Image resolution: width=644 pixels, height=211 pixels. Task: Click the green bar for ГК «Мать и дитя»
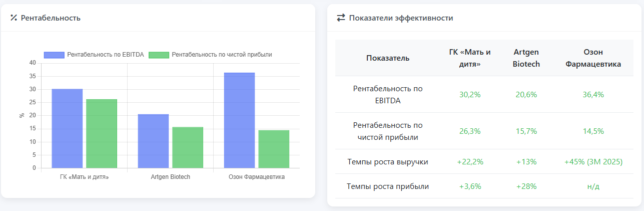pyautogui.click(x=102, y=133)
